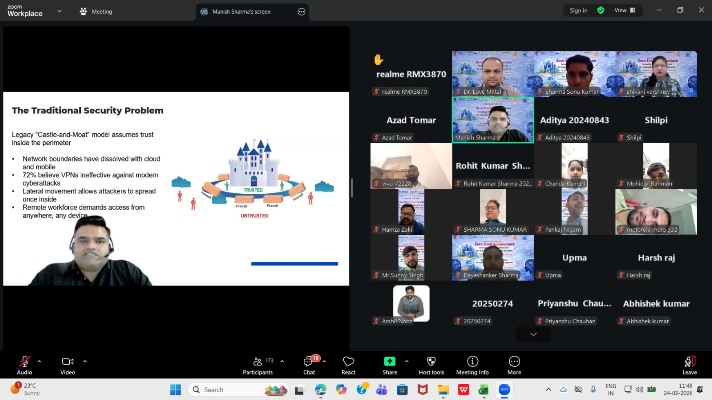The image size is (712, 400).
Task: Open the React emoji menu
Action: click(348, 362)
